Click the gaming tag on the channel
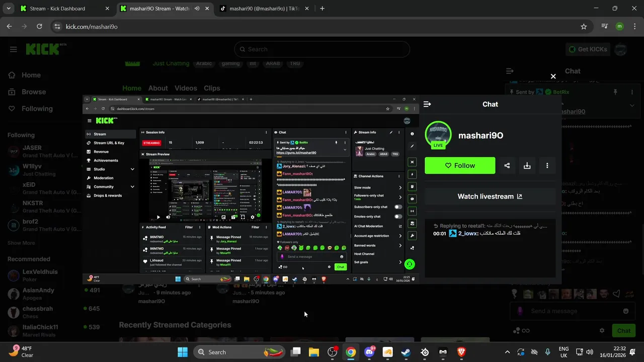The height and width of the screenshot is (362, 644). 230,63
